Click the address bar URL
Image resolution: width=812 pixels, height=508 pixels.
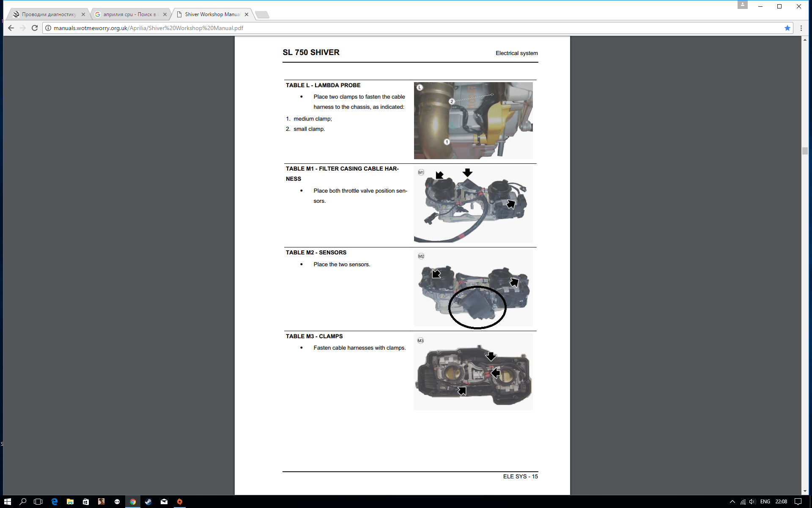[x=148, y=28]
